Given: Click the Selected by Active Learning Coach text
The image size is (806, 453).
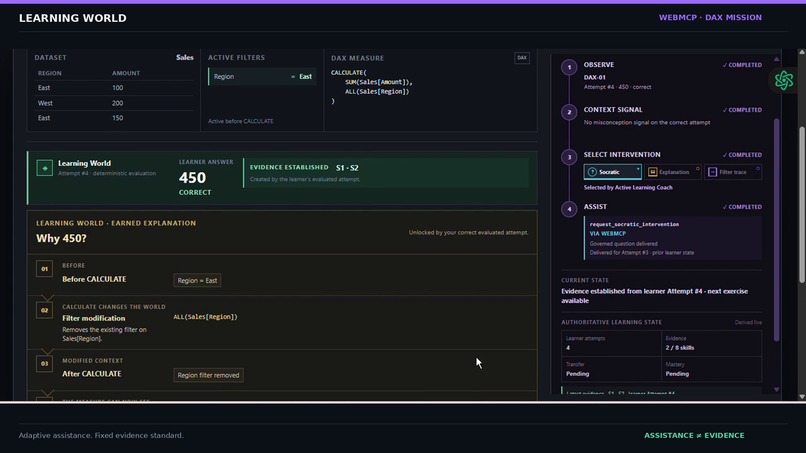Looking at the screenshot, I should click(628, 188).
